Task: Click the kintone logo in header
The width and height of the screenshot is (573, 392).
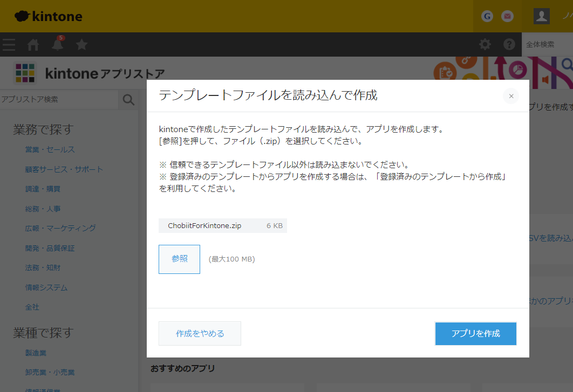Action: coord(49,16)
